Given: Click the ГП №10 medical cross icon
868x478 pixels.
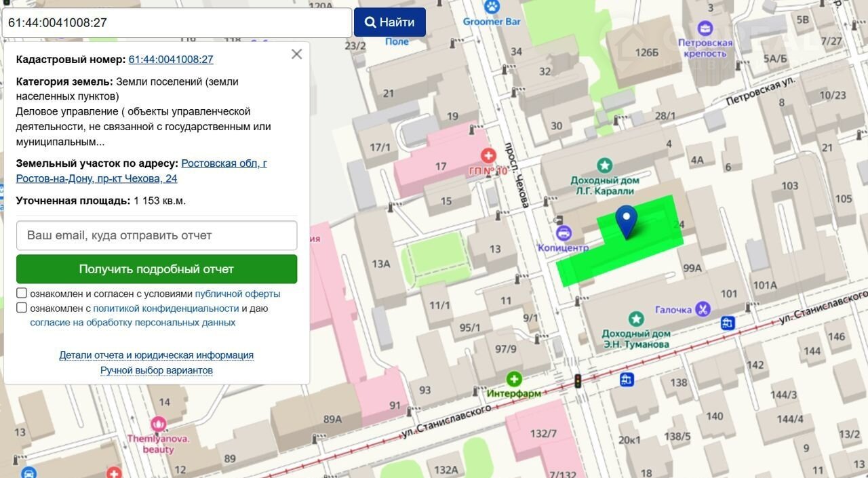Looking at the screenshot, I should pos(487,157).
